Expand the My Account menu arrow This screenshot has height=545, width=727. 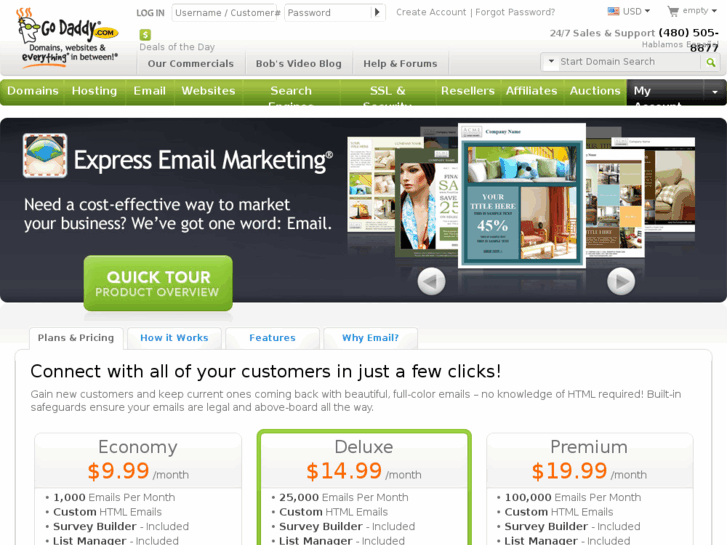tap(715, 92)
